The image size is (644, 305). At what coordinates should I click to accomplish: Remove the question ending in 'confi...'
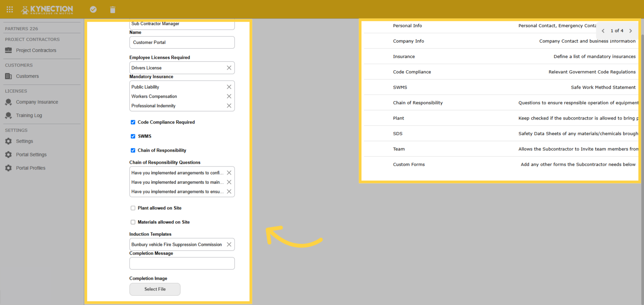(229, 173)
